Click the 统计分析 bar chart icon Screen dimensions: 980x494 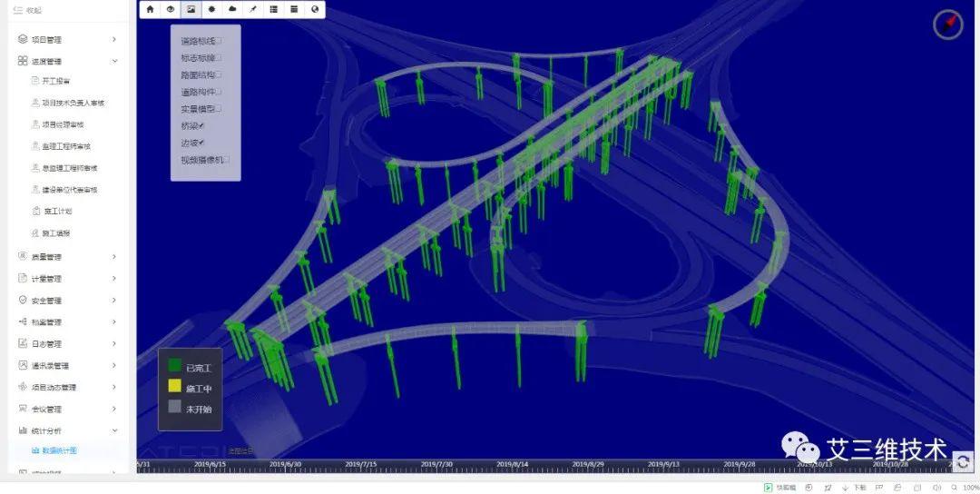click(23, 430)
